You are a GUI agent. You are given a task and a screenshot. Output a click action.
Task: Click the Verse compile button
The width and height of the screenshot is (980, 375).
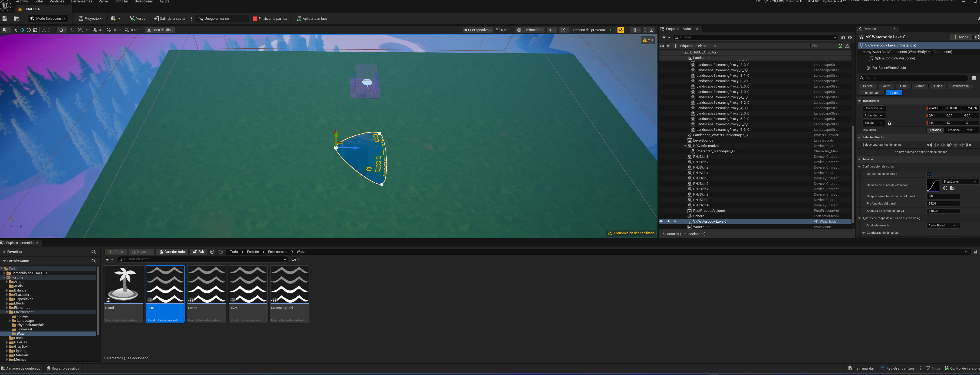tap(137, 19)
